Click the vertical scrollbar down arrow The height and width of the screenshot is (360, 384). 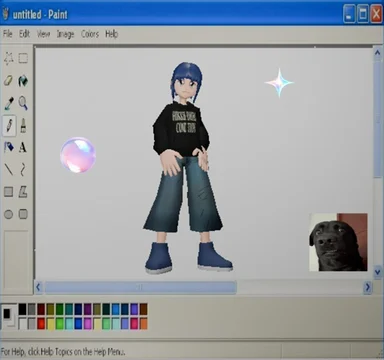point(377,272)
